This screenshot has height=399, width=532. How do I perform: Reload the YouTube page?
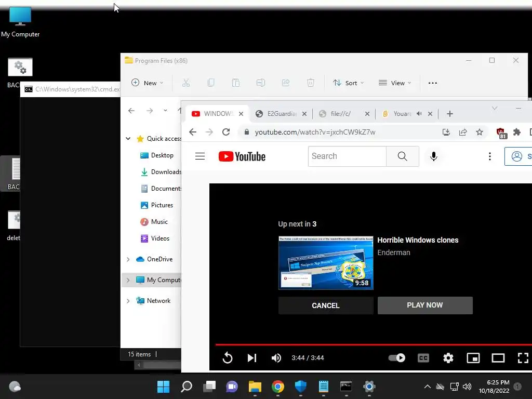[x=226, y=132]
